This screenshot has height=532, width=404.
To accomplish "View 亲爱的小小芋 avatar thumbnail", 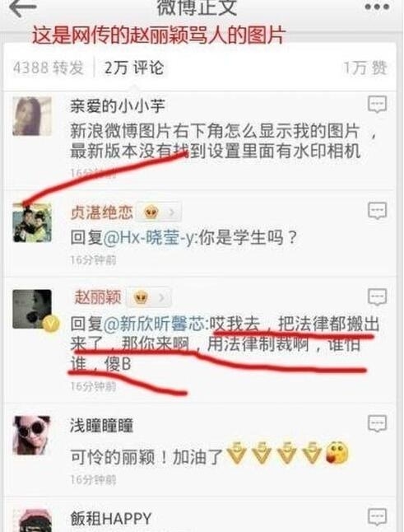I will coord(32,116).
